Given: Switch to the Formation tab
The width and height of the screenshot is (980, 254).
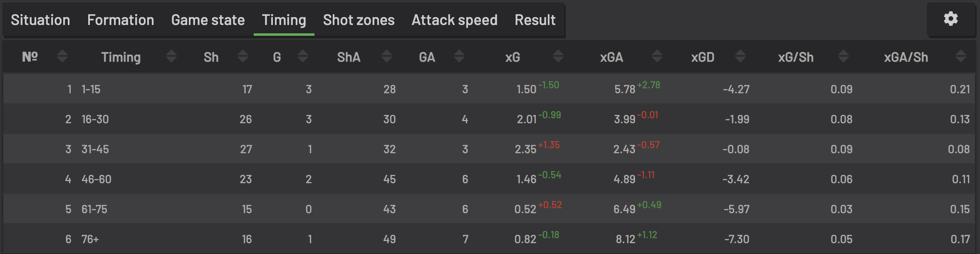Looking at the screenshot, I should click(x=121, y=20).
